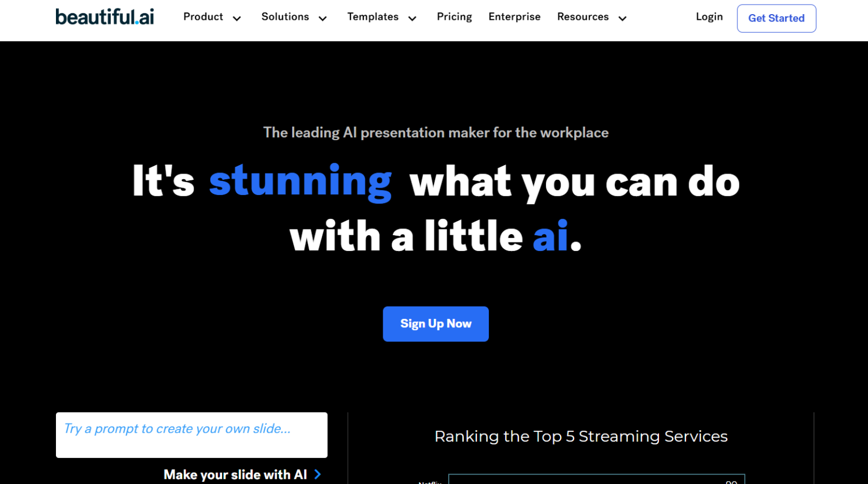Open the Templates menu
Screen dimensions: 868x484
(373, 17)
